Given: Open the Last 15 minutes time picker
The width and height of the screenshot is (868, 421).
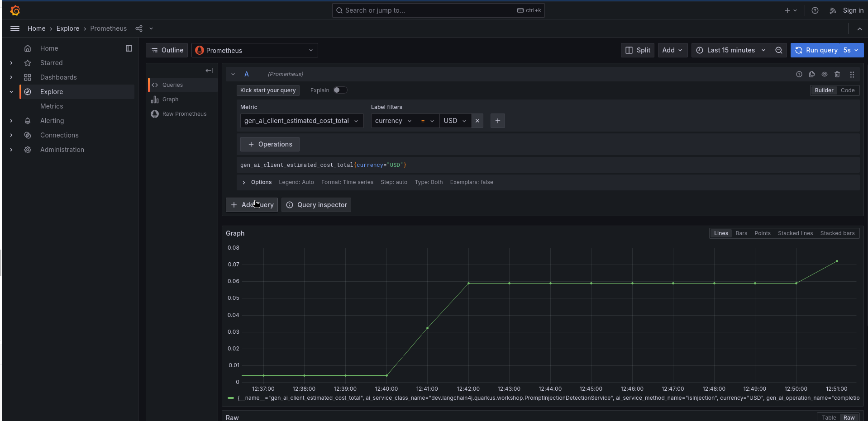Looking at the screenshot, I should click(730, 50).
